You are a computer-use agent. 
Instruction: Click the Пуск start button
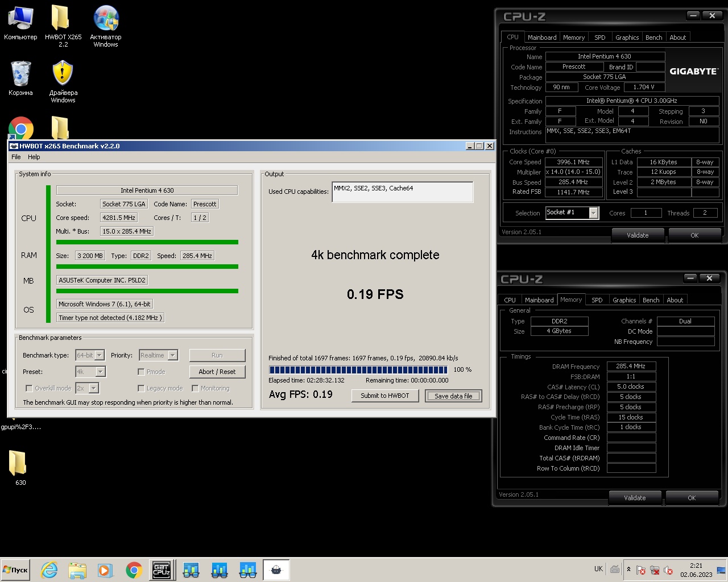tap(15, 570)
